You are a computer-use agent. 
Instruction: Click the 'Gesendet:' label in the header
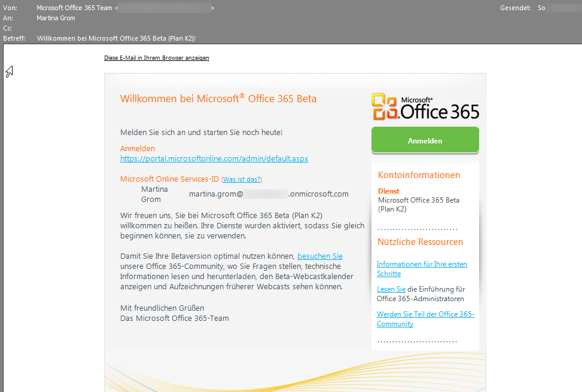point(515,8)
